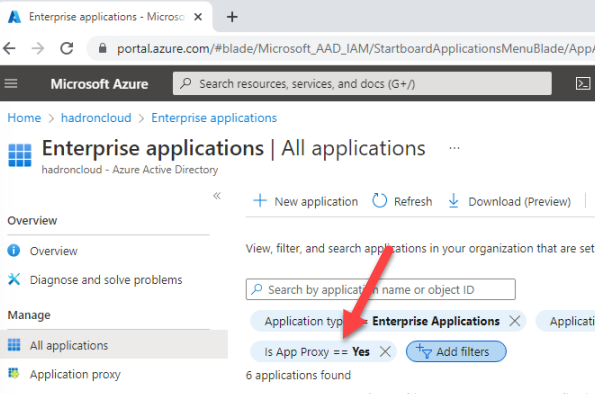Viewport: 595px width, 394px height.
Task: Click the second partially visible filter pill
Action: pos(565,321)
